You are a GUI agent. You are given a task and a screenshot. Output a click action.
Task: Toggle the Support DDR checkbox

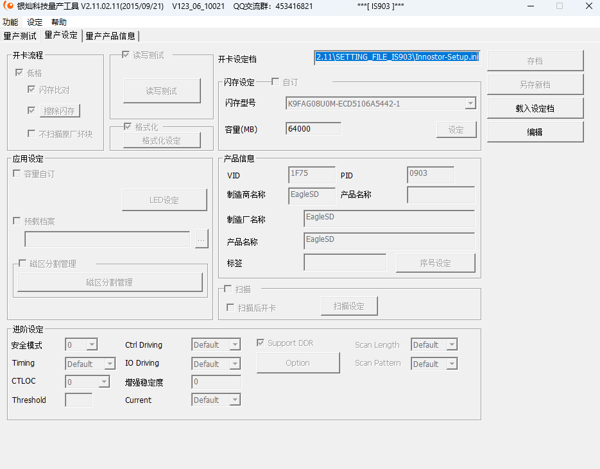pos(261,343)
